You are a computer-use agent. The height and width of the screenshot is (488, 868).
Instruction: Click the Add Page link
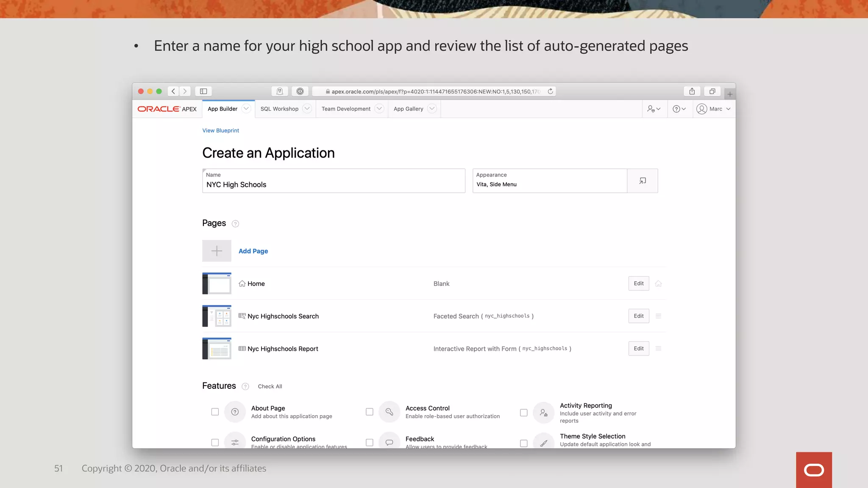click(253, 251)
